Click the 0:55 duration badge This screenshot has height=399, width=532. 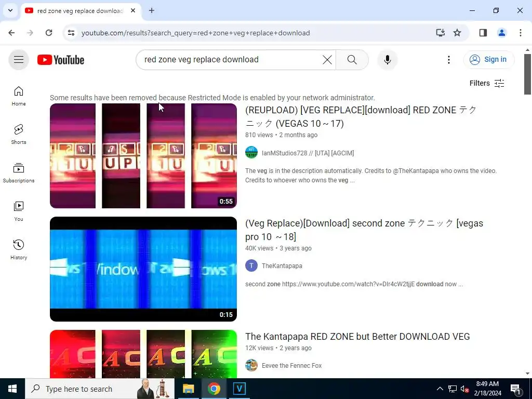tap(226, 201)
